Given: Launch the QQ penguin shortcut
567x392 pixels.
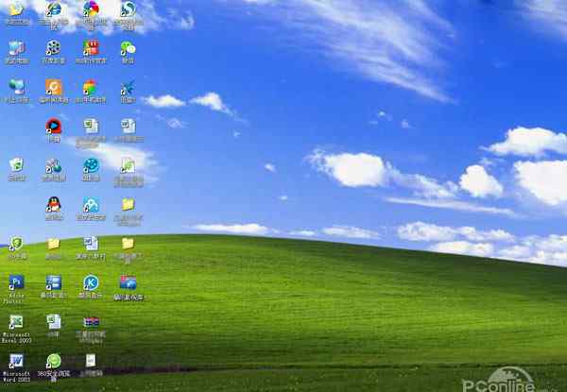Looking at the screenshot, I should point(54,204).
